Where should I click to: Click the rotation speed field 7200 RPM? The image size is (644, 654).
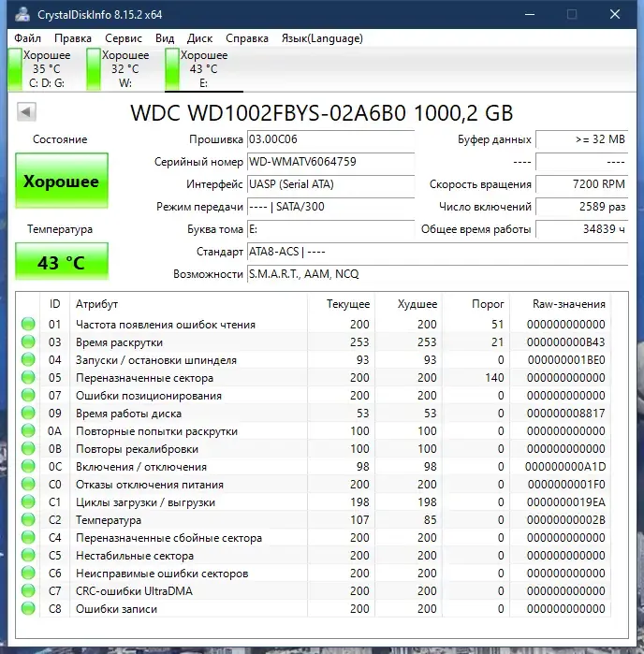tap(582, 184)
